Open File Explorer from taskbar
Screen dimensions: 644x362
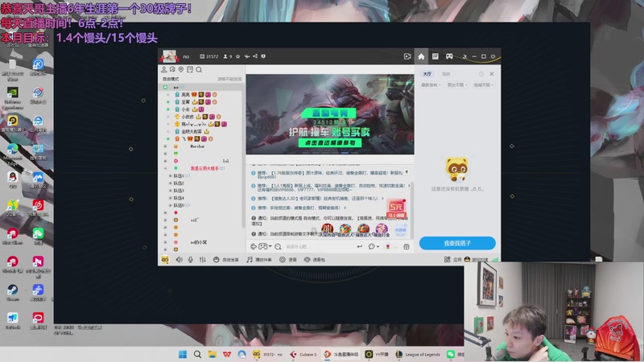[x=212, y=354]
